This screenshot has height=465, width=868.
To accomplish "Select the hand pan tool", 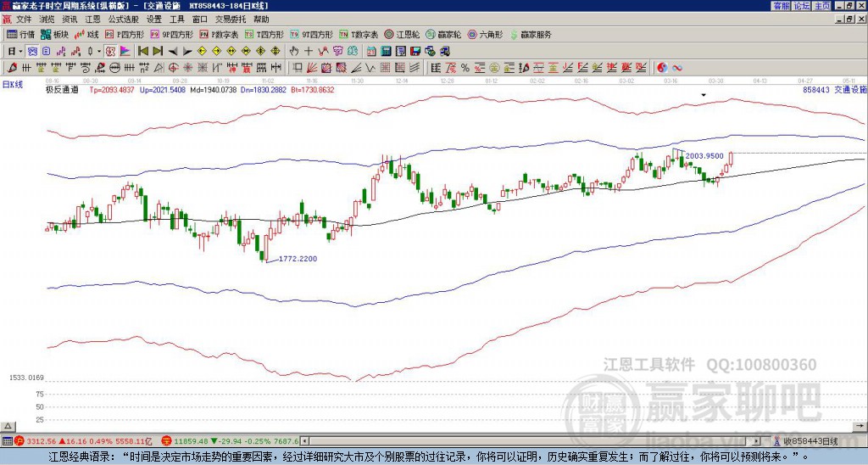I will 294,52.
